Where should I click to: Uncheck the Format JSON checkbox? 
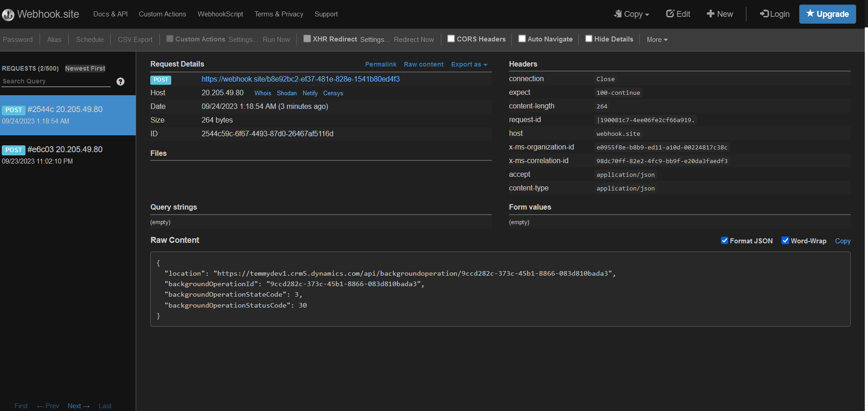tap(725, 241)
